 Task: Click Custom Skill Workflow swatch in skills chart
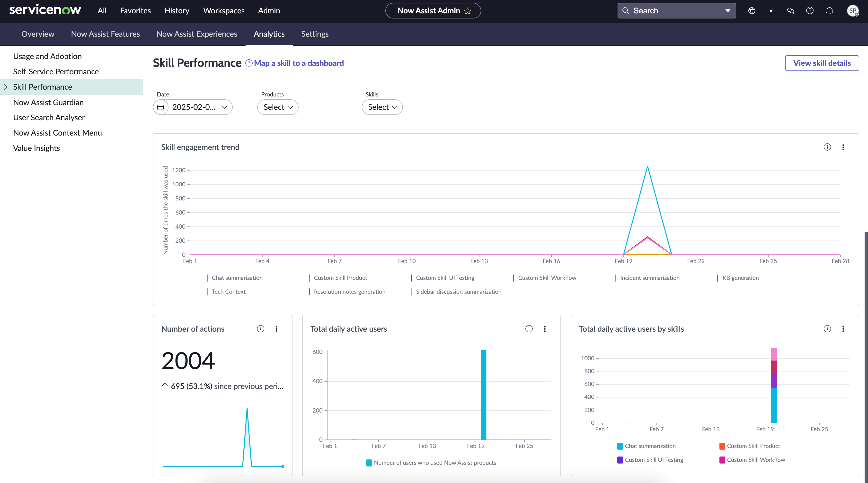[722, 460]
